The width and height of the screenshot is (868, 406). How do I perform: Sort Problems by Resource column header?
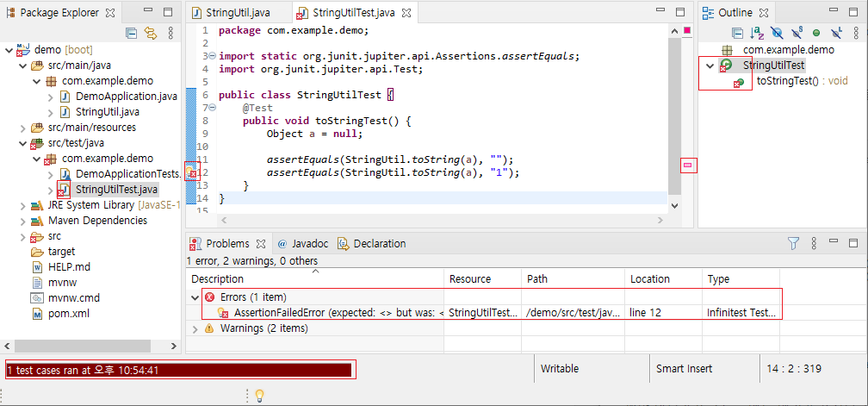[x=483, y=279]
